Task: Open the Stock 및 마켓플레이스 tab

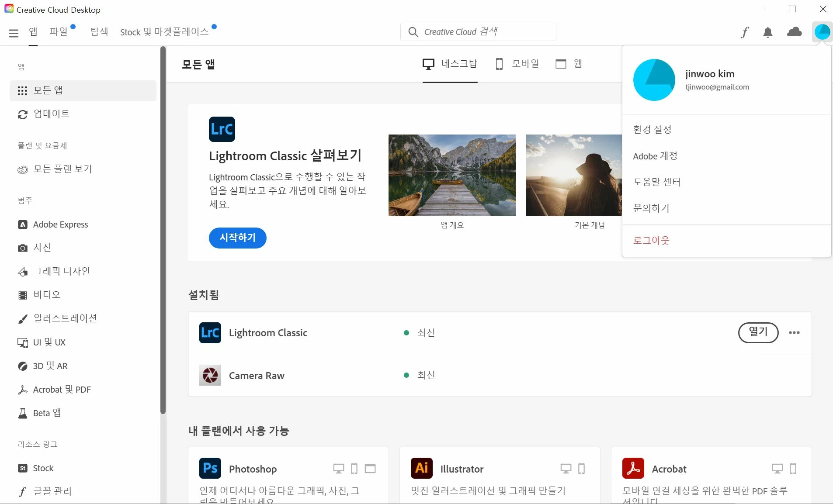Action: click(164, 32)
